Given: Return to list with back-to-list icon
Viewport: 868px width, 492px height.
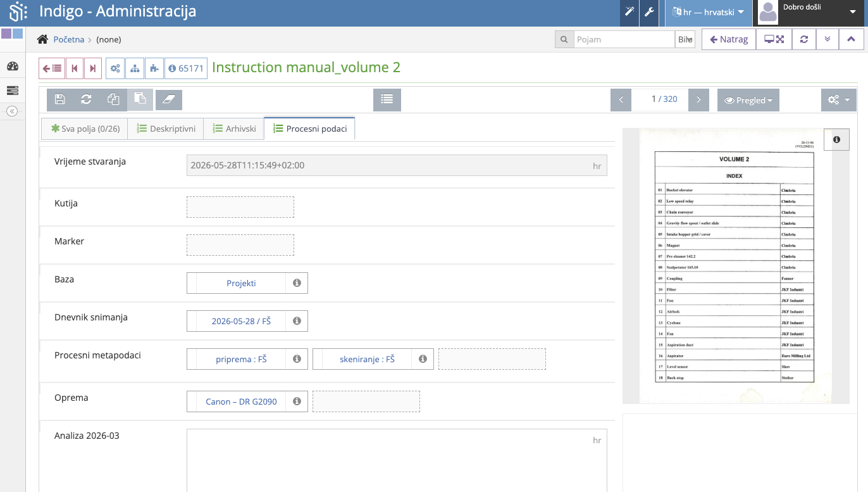Looking at the screenshot, I should coord(52,68).
